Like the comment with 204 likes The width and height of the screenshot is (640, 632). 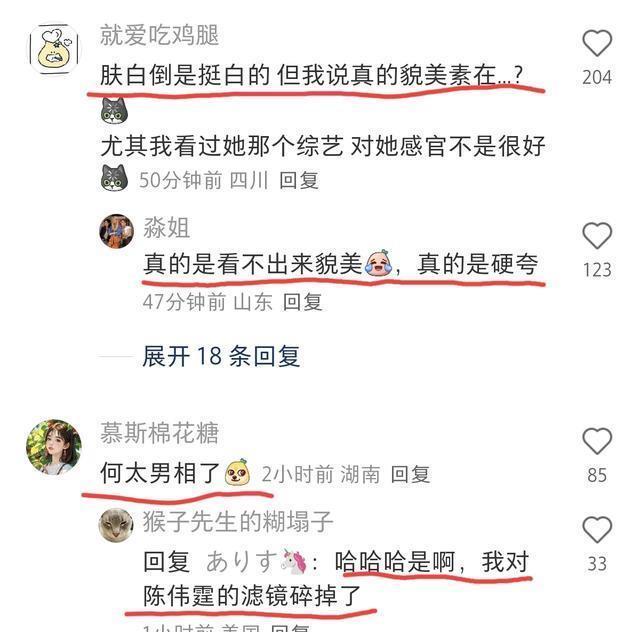(x=597, y=43)
